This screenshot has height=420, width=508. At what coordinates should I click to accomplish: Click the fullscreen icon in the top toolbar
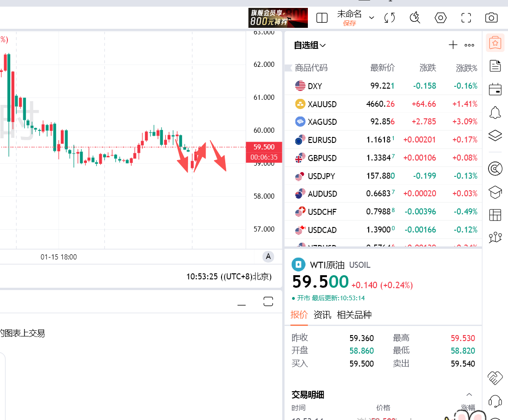coord(466,18)
